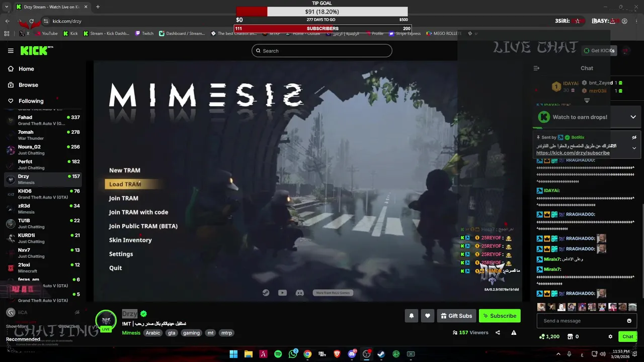644x362 pixels.
Task: Click the gta tag
Action: click(172, 333)
